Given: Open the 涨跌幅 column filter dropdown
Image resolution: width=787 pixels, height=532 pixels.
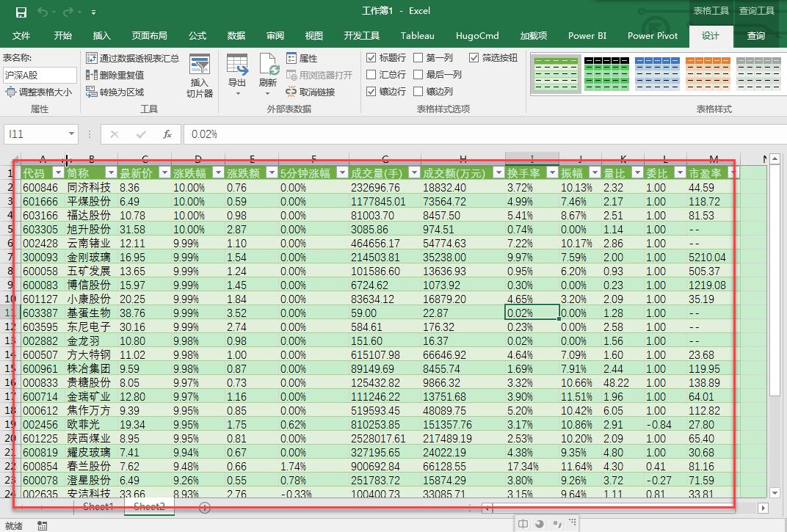Looking at the screenshot, I should click(x=217, y=172).
